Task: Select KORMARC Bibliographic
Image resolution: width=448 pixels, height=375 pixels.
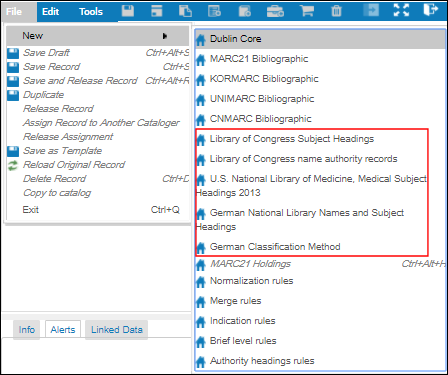Action: 320,79
